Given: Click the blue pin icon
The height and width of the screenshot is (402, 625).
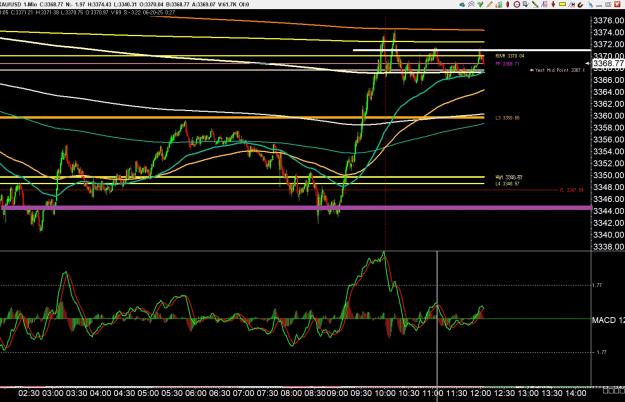Looking at the screenshot, I should click(x=590, y=5).
